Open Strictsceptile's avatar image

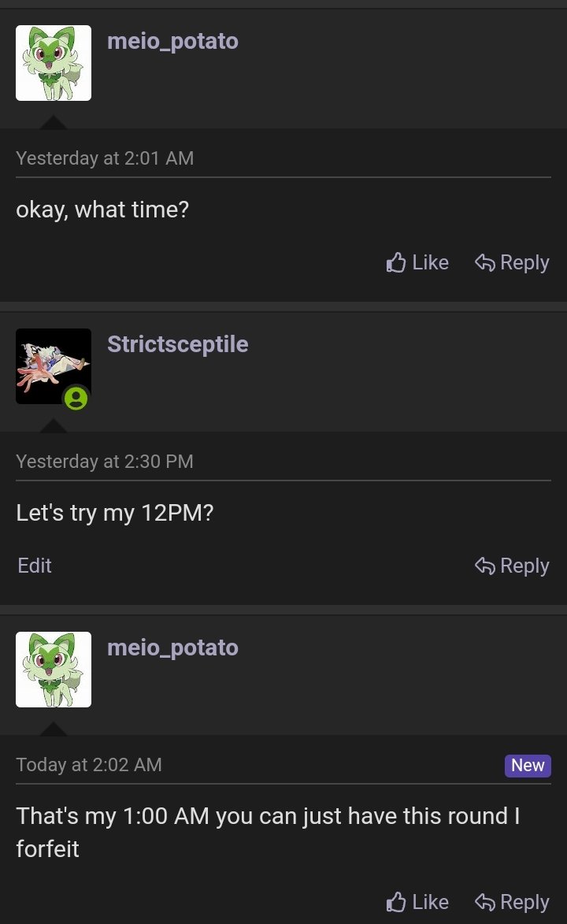49,362
